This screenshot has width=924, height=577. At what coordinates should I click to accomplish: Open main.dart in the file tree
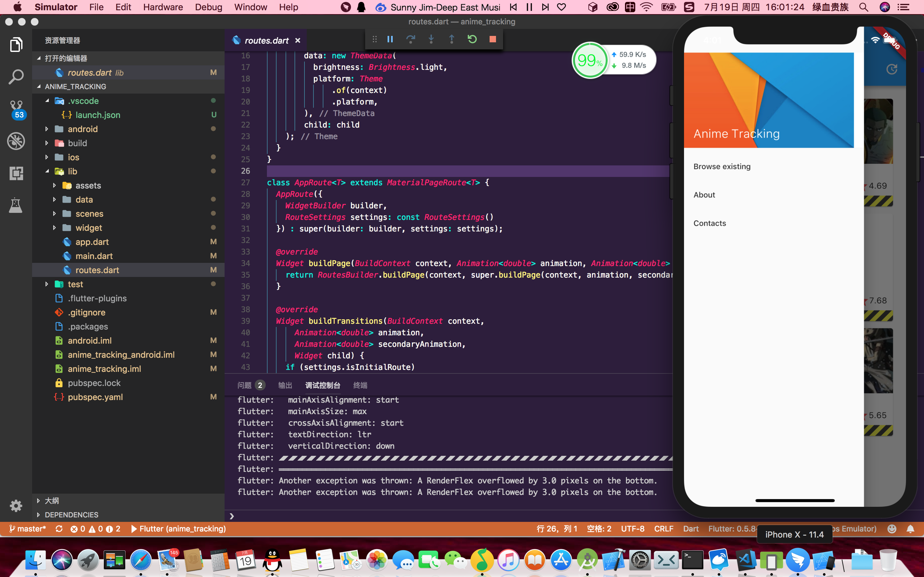point(94,256)
